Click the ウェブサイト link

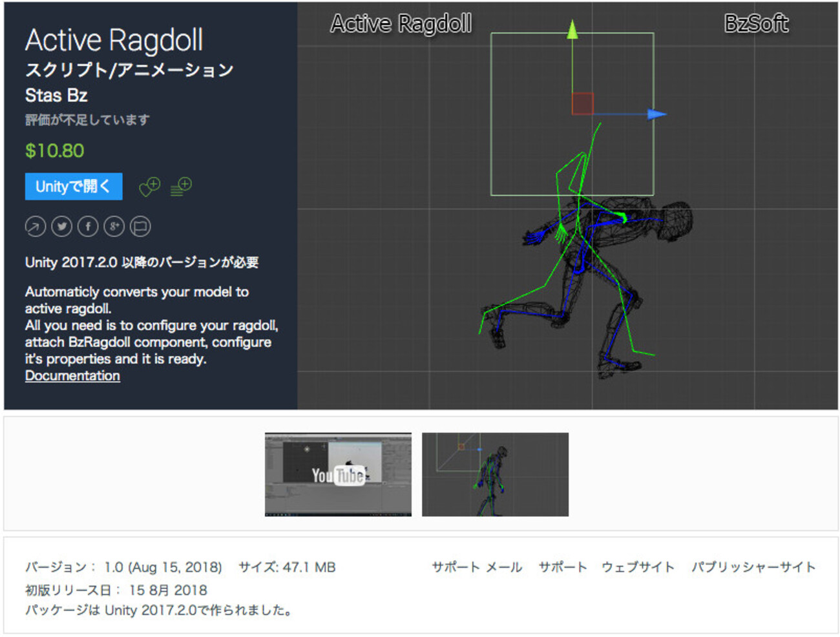coord(638,567)
